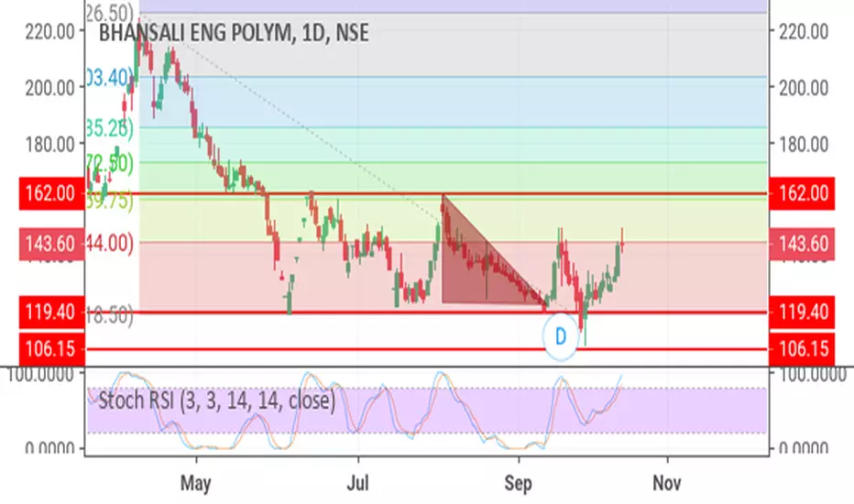Viewport: 854px width, 504px height.
Task: Click the 200.00 value on right axis
Action: tap(804, 88)
